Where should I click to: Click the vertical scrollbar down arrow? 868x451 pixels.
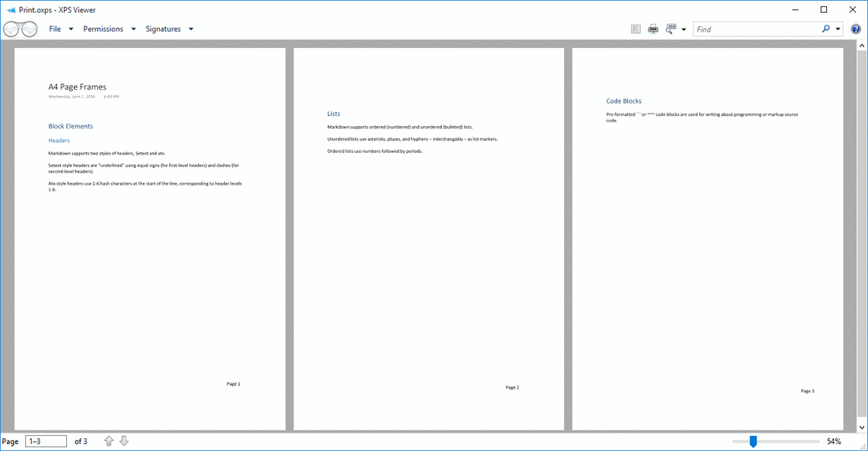click(862, 427)
